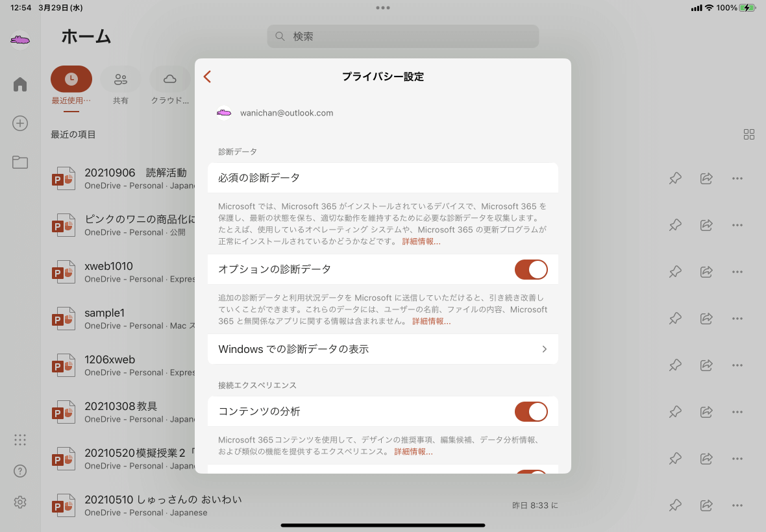Toggle コンテンツの分析 switch

(531, 411)
